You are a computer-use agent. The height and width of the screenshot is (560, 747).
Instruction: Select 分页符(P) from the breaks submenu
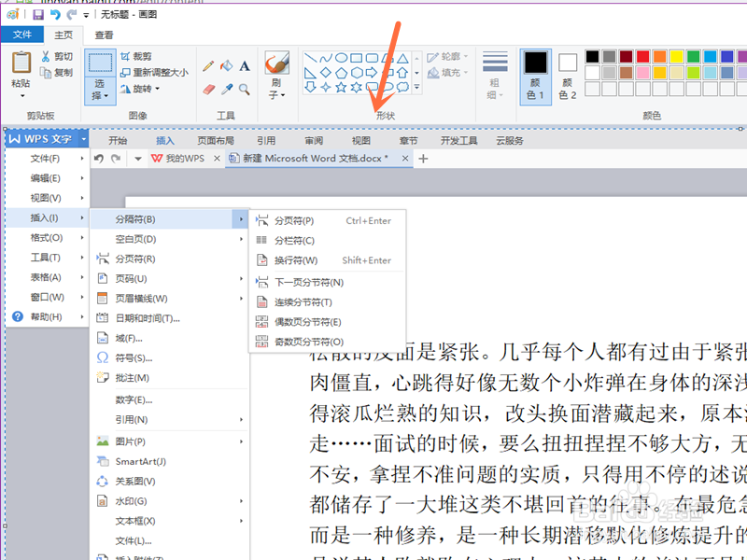tap(294, 219)
